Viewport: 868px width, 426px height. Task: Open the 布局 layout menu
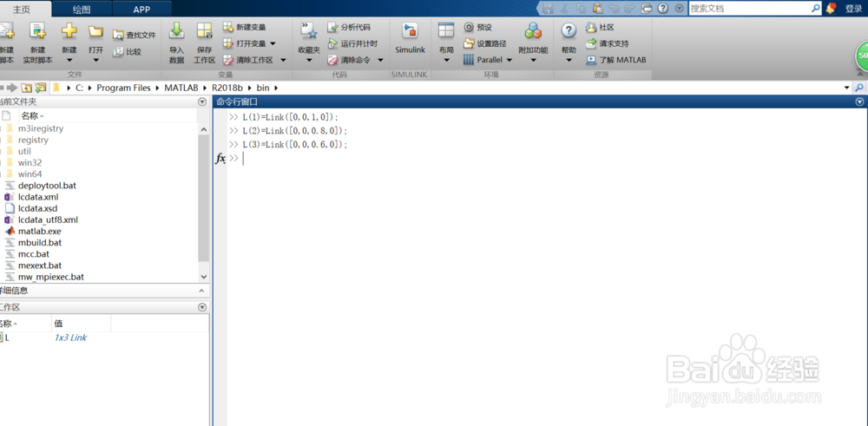pyautogui.click(x=446, y=43)
